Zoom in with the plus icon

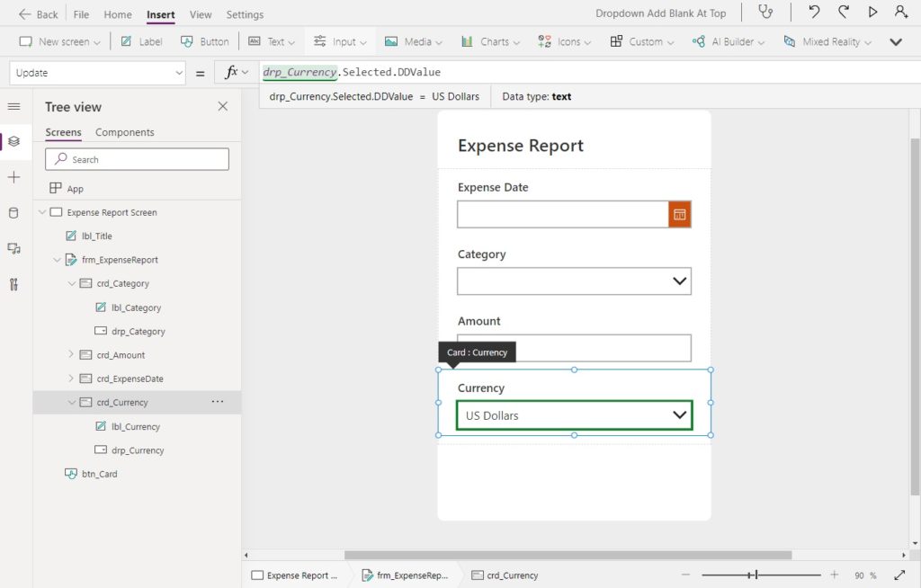coord(834,575)
